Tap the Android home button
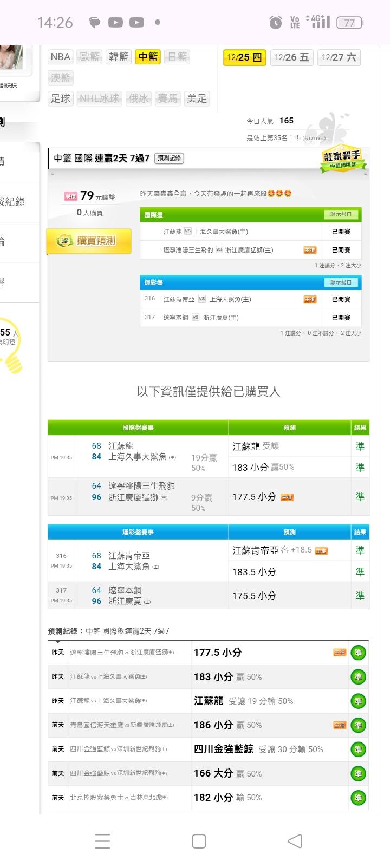 tap(199, 841)
